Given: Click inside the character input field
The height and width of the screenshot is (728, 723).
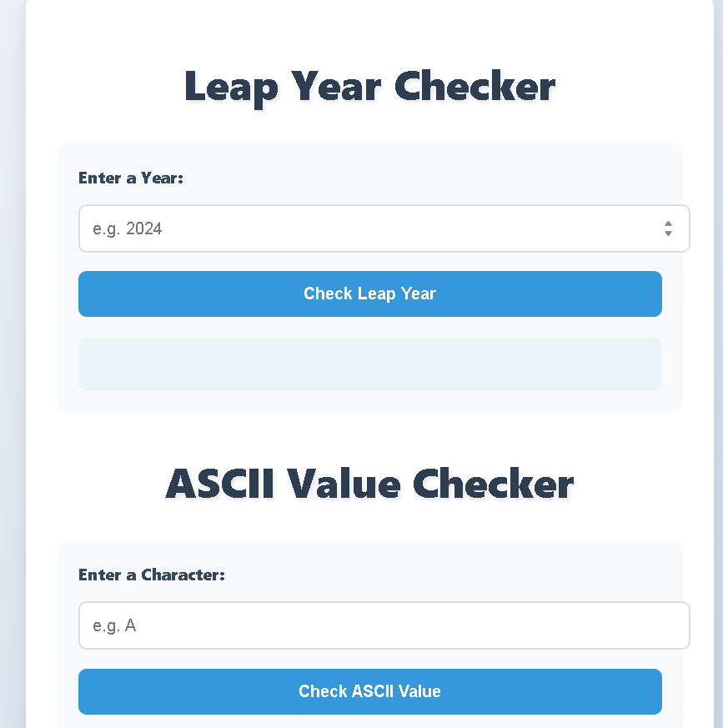Looking at the screenshot, I should (x=359, y=625).
